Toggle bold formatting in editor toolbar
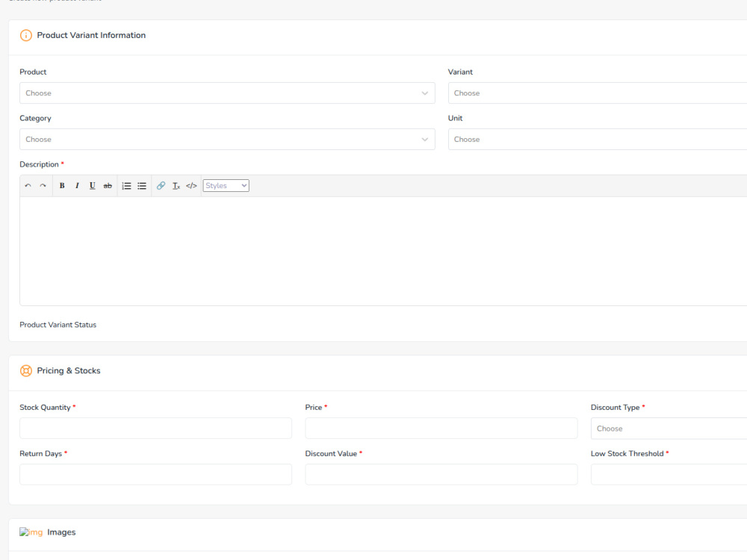 (x=62, y=186)
